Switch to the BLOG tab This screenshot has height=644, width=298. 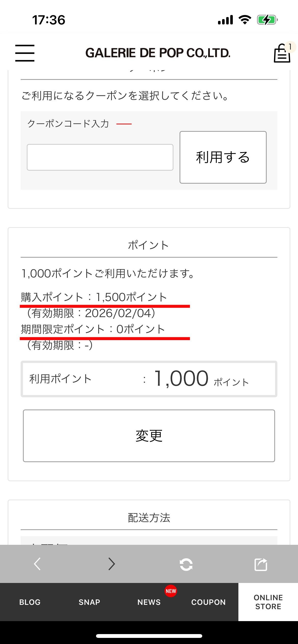click(x=30, y=602)
